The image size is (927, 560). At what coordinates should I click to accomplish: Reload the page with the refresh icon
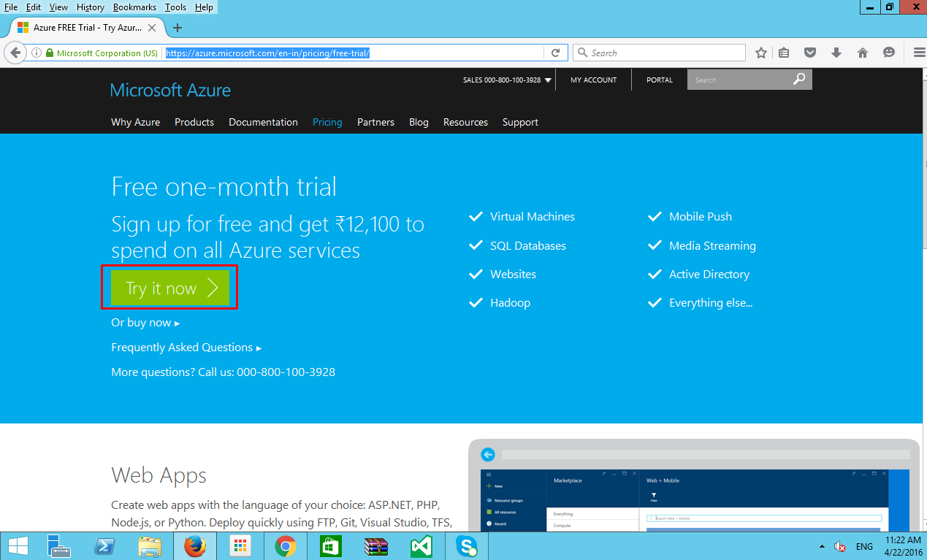point(555,53)
